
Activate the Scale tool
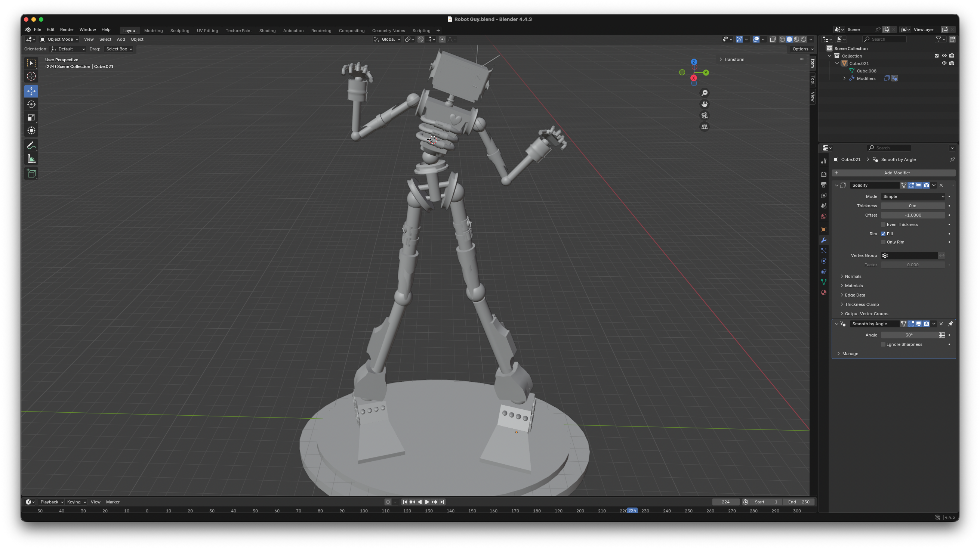tap(31, 118)
